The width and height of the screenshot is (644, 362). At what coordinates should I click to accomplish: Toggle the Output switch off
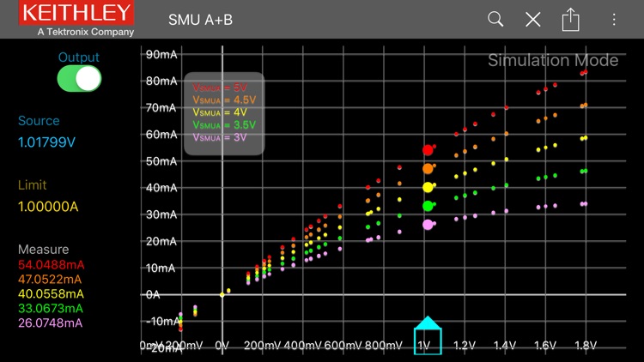click(79, 79)
